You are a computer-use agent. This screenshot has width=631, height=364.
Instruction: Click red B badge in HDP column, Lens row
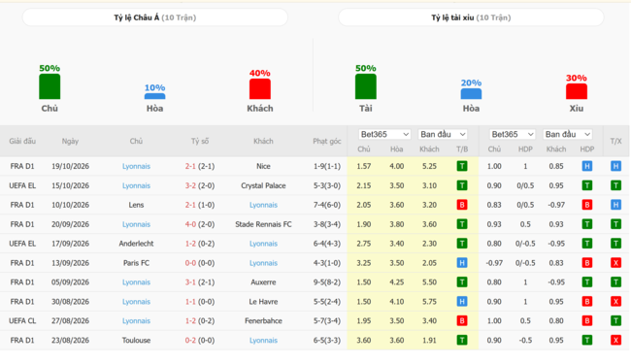(587, 205)
